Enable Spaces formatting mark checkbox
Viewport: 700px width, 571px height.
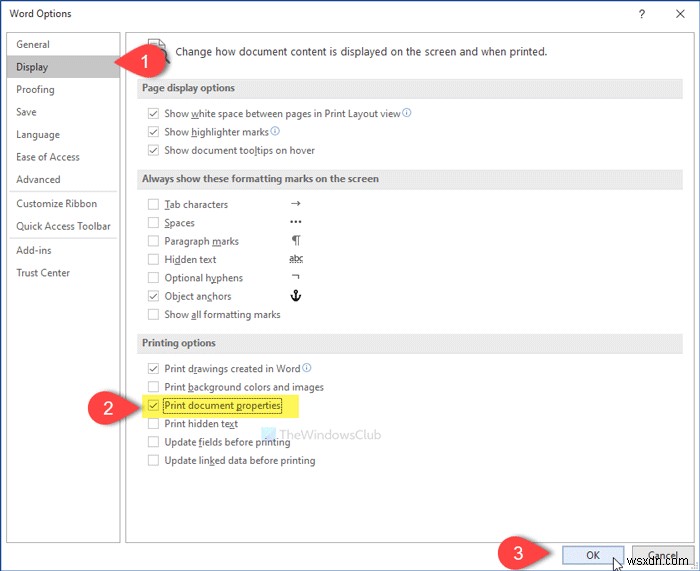[153, 222]
